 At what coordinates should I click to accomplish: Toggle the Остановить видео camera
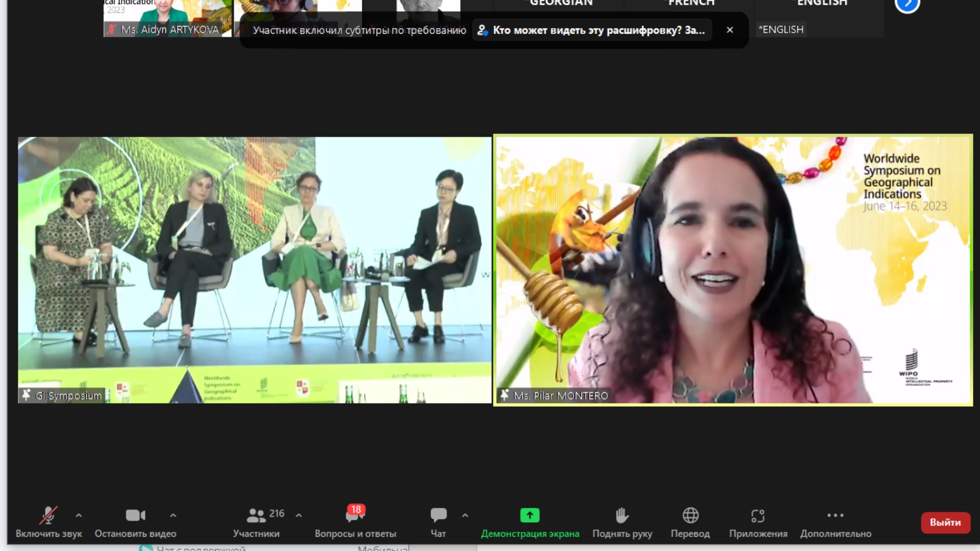135,516
